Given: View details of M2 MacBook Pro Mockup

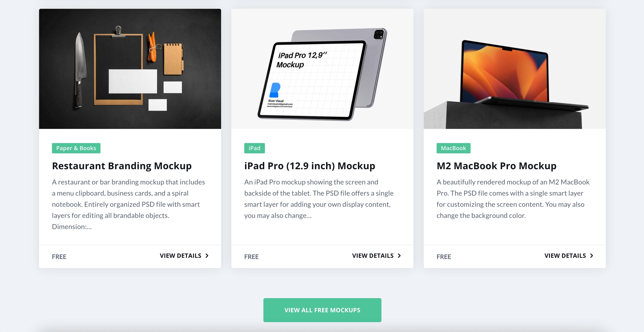Looking at the screenshot, I should pos(568,256).
